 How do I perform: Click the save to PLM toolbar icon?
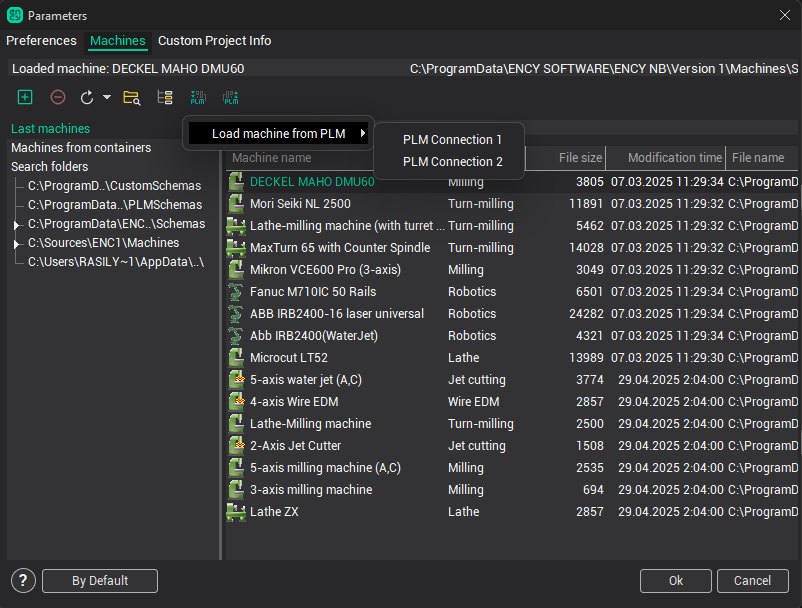[x=231, y=97]
